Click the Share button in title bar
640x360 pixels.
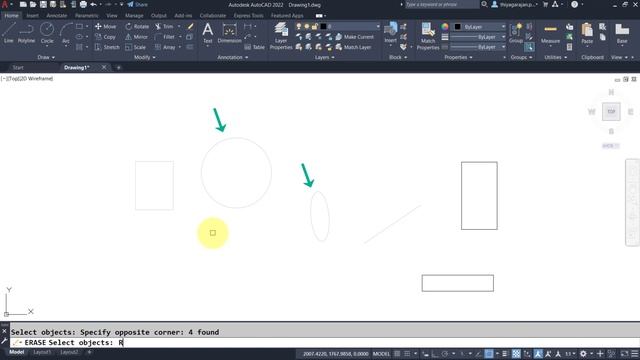(x=138, y=4)
